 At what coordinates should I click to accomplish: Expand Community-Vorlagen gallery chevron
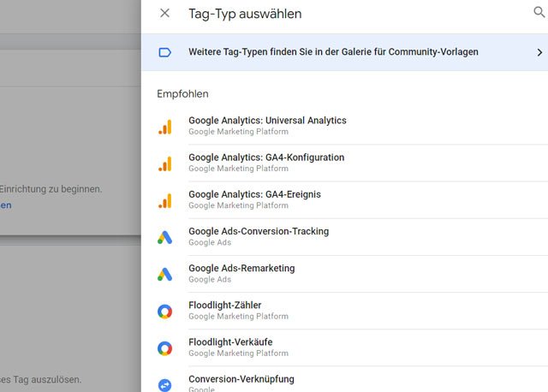pos(539,52)
